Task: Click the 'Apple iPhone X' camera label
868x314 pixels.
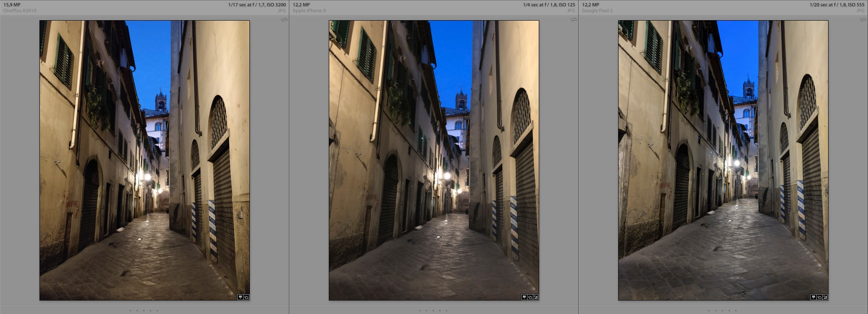Action: 309,11
